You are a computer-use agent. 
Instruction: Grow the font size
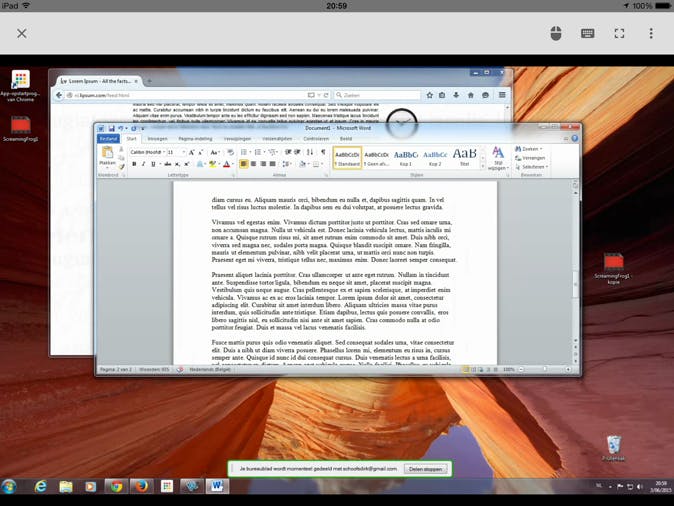[192, 152]
